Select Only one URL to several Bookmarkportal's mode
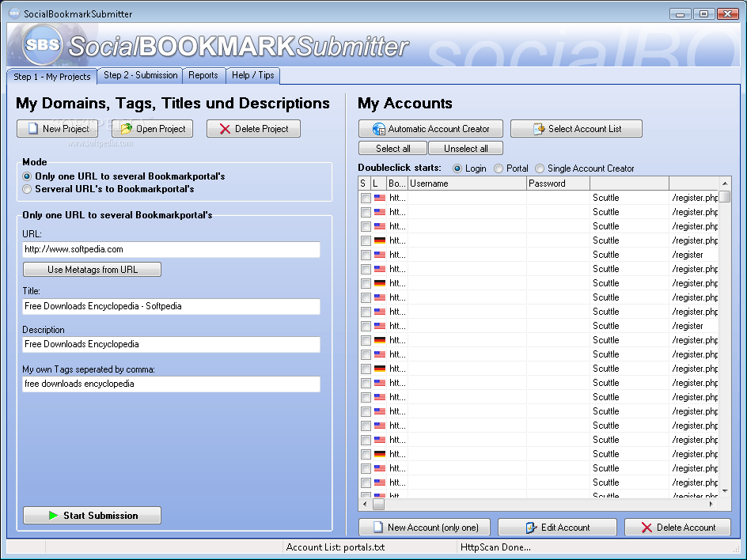Viewport: 747px width, 560px height. click(27, 176)
